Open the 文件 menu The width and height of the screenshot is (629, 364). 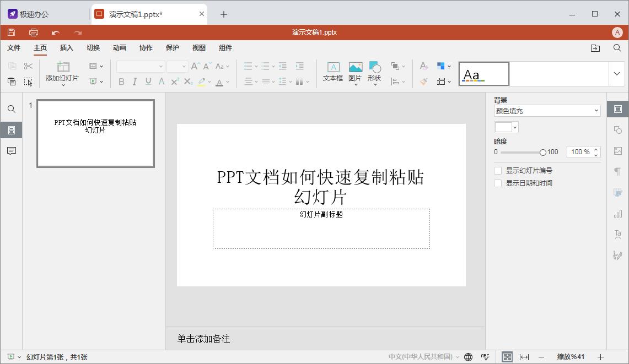click(14, 48)
